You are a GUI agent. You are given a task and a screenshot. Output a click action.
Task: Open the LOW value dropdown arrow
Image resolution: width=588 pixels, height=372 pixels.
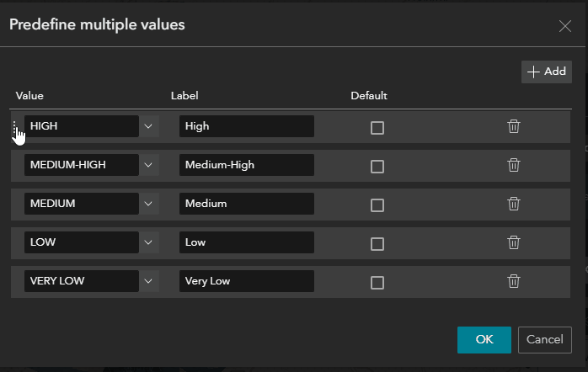point(148,242)
